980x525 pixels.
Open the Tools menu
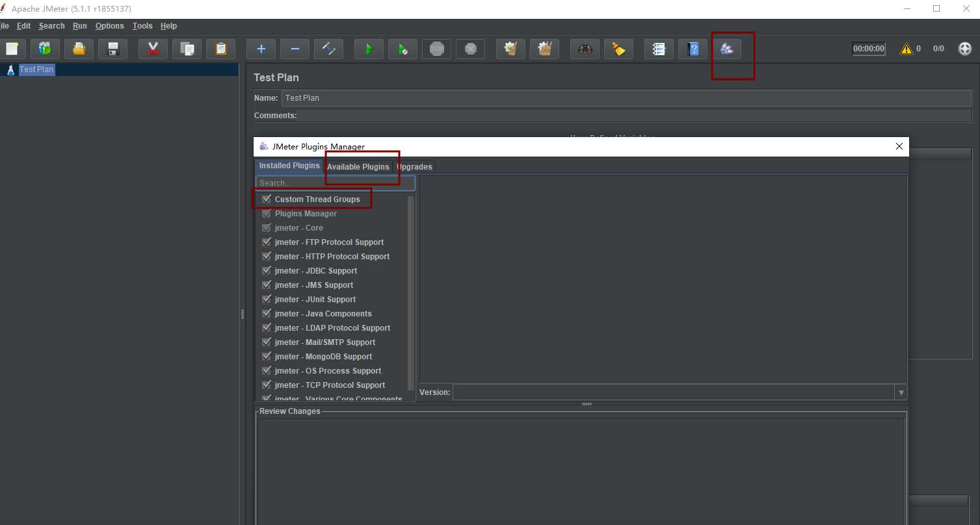[x=142, y=26]
